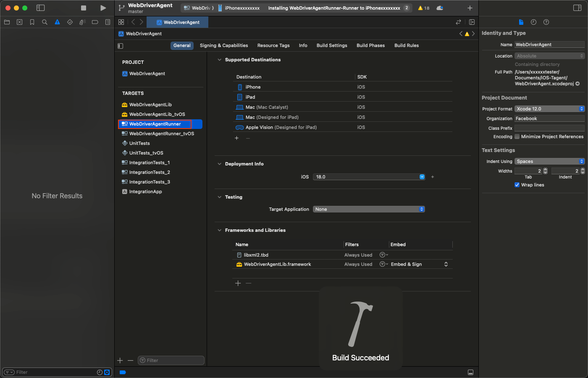
Task: Hide the navigator sidebar with the toolbar toggle
Action: coord(41,8)
